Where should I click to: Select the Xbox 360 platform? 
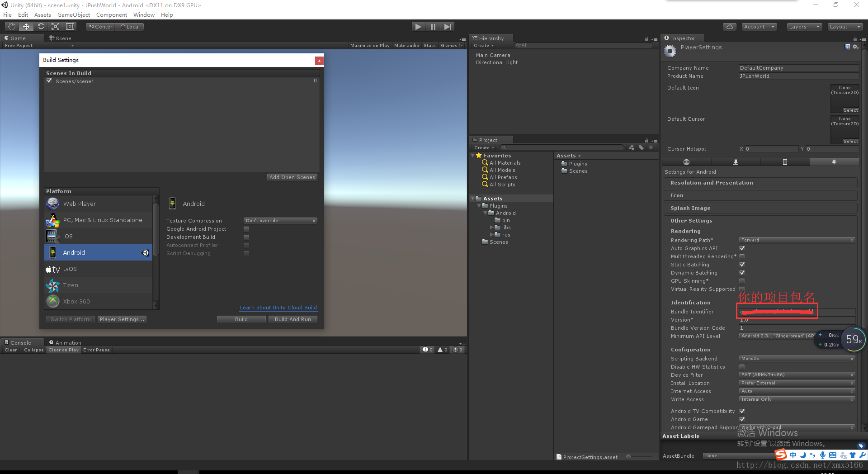click(99, 301)
